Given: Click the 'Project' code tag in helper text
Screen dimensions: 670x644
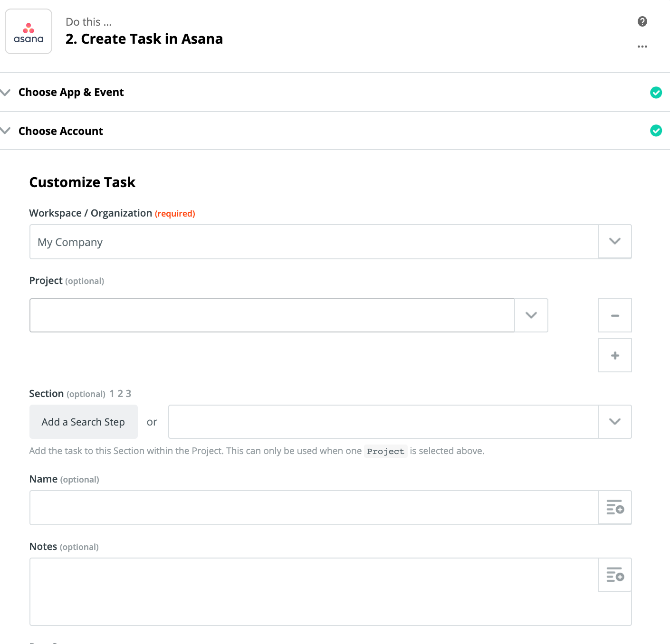Looking at the screenshot, I should click(x=385, y=451).
